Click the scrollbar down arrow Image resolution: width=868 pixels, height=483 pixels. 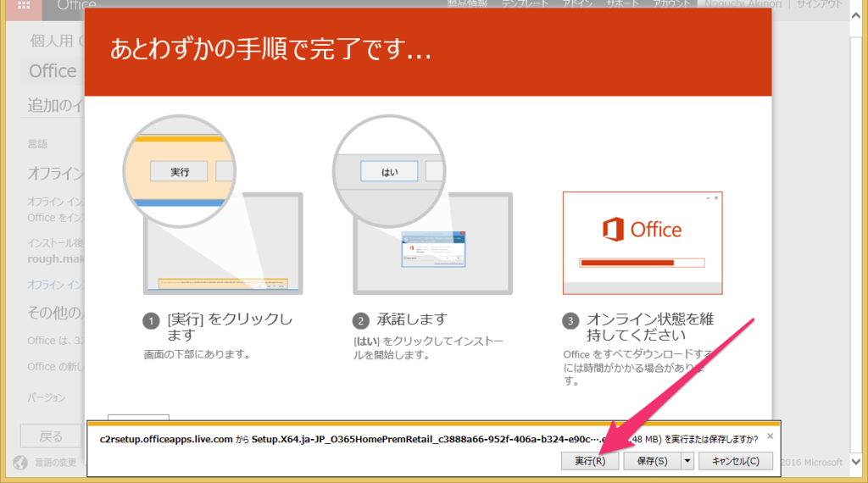point(856,462)
